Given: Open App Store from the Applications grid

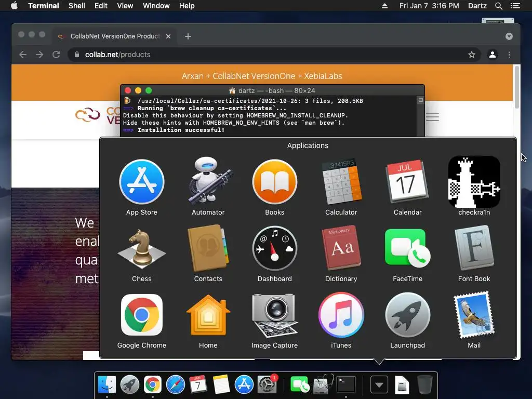Looking at the screenshot, I should (142, 182).
